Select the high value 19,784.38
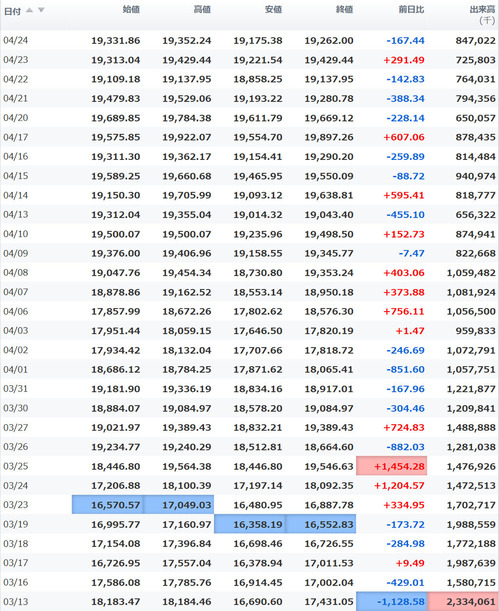Image resolution: width=499 pixels, height=611 pixels. (187, 118)
